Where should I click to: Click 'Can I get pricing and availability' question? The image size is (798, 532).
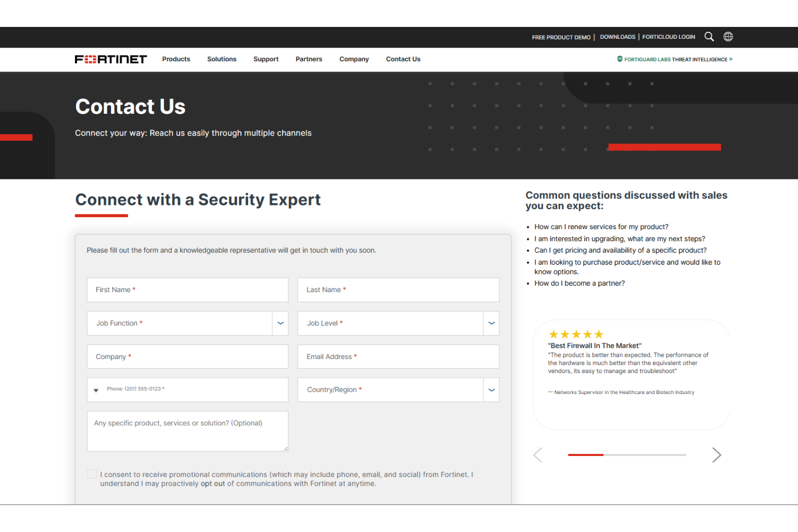coord(621,250)
